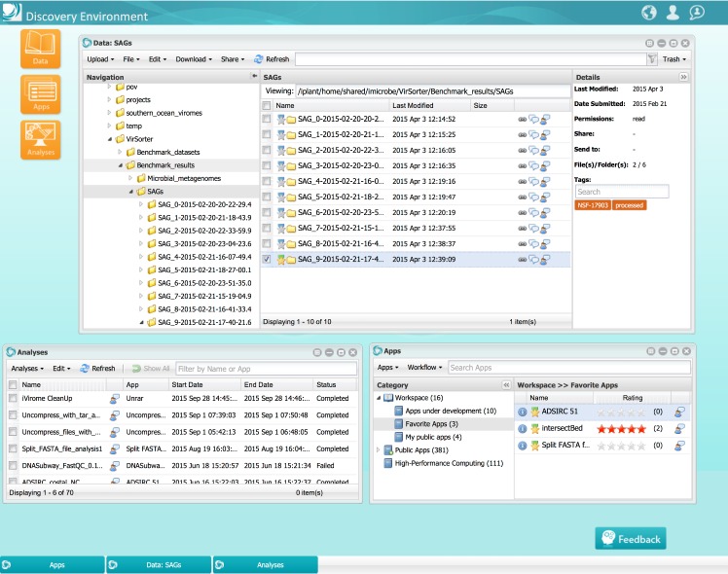Screen dimensions: 728x574
Task: Open the Workflow menu in Apps window
Action: point(424,368)
